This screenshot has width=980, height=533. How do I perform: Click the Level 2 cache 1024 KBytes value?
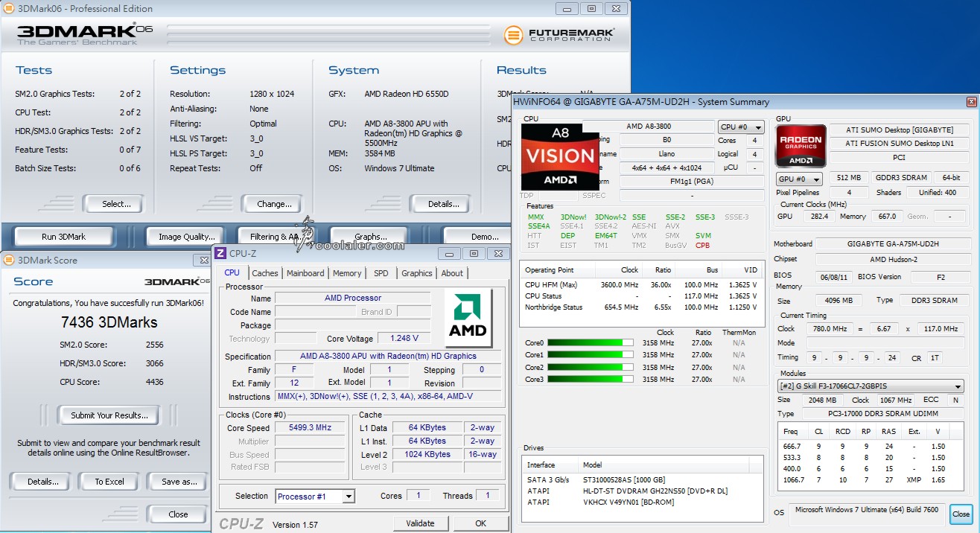tap(429, 454)
